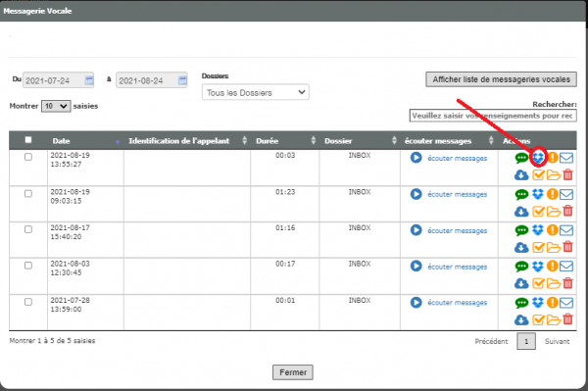Sort the table by the Dossier column
Screen dimensions: 588x391
pos(360,141)
